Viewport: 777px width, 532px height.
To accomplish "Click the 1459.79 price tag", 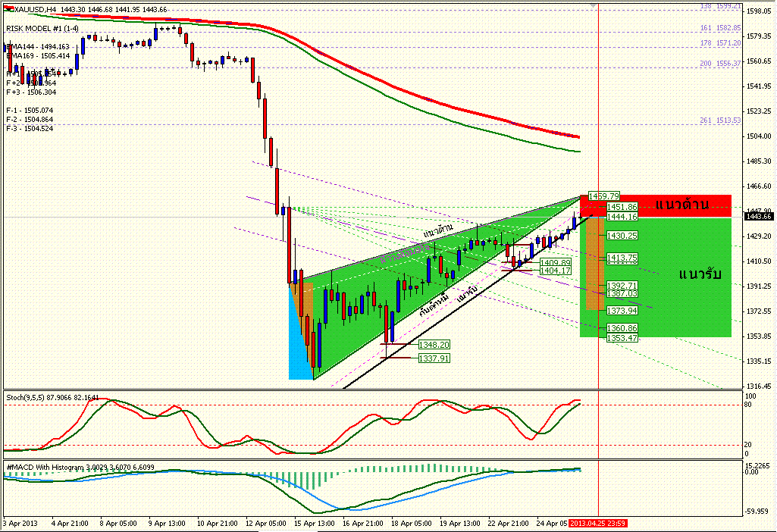I will [604, 196].
